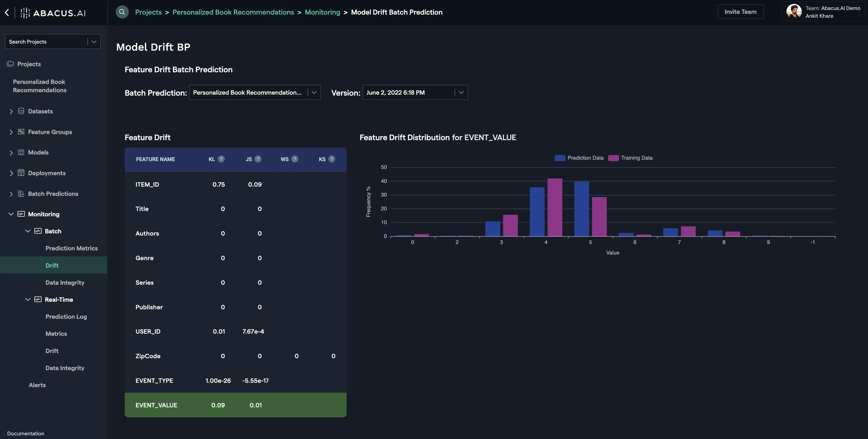868x439 pixels.
Task: Collapse the Monitoring sidebar section
Action: pos(11,214)
